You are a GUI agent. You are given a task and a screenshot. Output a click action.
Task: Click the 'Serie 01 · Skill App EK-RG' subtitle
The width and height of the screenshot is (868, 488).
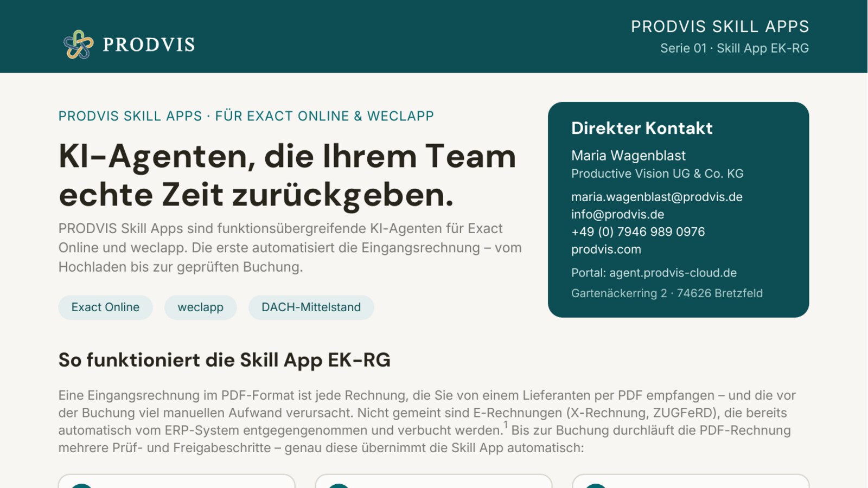tap(735, 48)
